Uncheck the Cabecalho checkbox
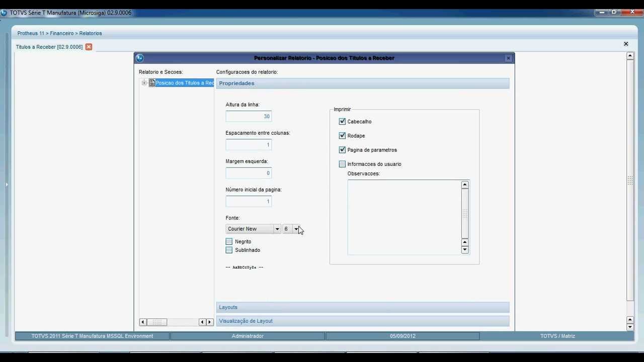 click(x=342, y=122)
